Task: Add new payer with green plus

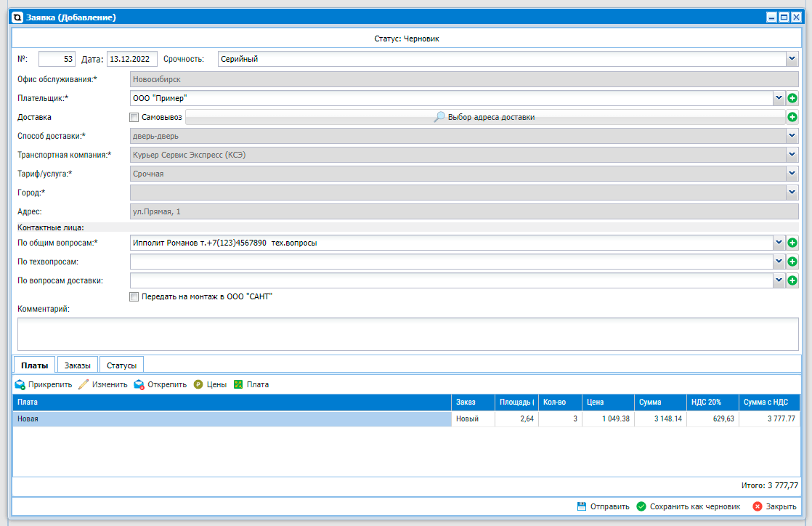Action: pos(792,97)
